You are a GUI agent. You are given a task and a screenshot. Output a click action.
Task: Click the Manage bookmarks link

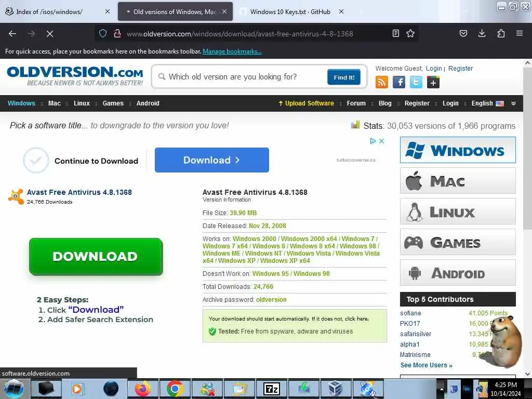pyautogui.click(x=232, y=51)
